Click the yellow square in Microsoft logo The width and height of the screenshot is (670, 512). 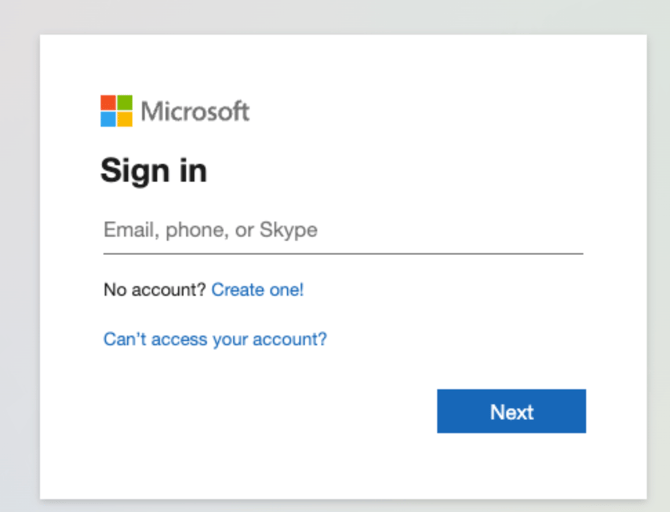coord(125,119)
